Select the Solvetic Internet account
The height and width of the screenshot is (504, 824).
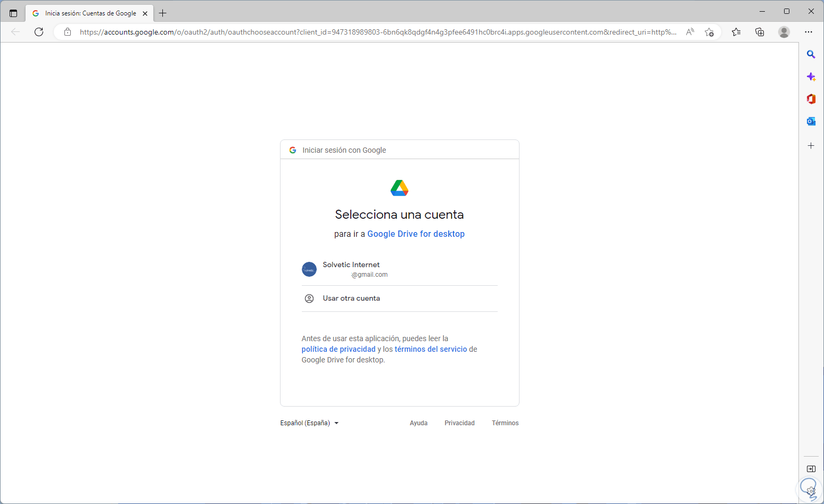coord(400,269)
